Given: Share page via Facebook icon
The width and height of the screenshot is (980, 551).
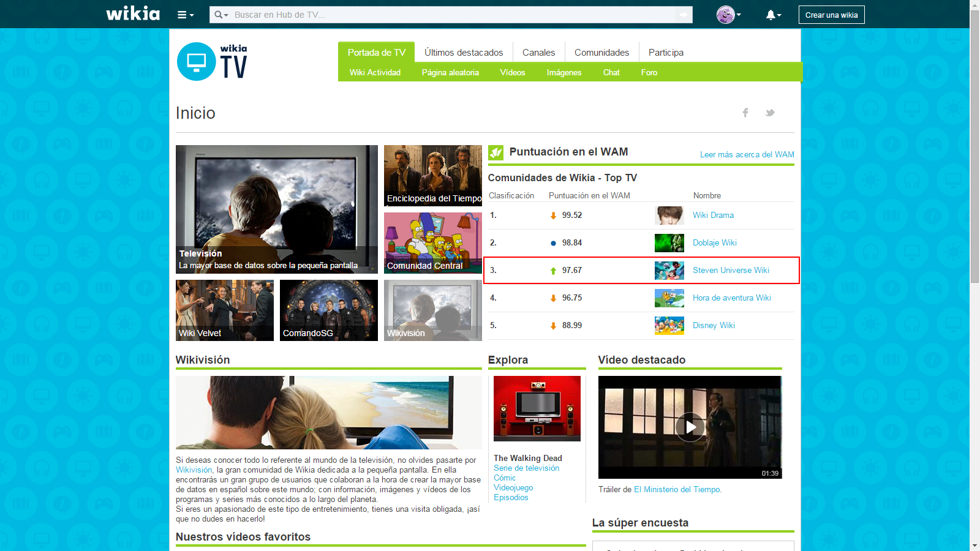Looking at the screenshot, I should (745, 113).
